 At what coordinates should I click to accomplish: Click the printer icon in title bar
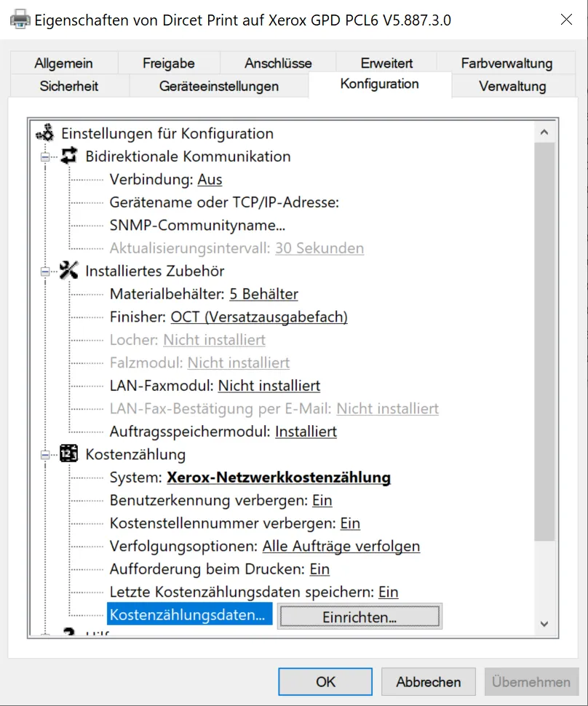click(20, 20)
